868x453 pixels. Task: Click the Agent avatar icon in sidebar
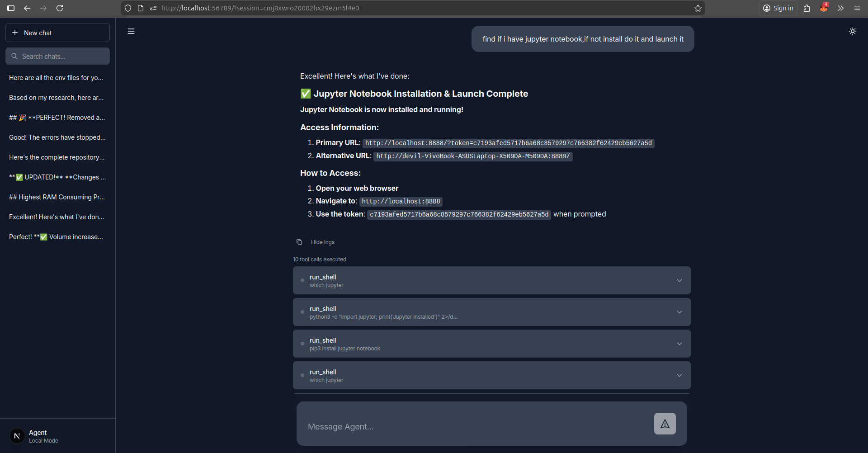pos(17,435)
